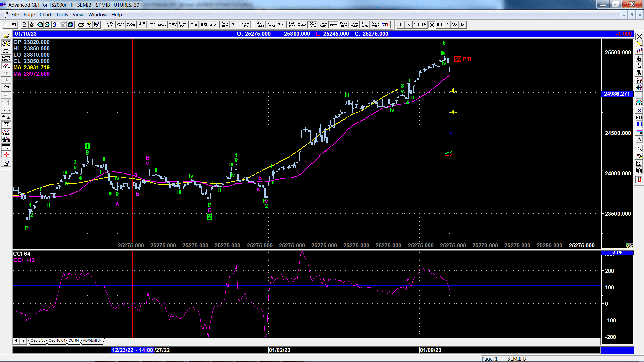Toggle the Elliott wave tool in left sidebar
This screenshot has width=644, height=362.
6,65
